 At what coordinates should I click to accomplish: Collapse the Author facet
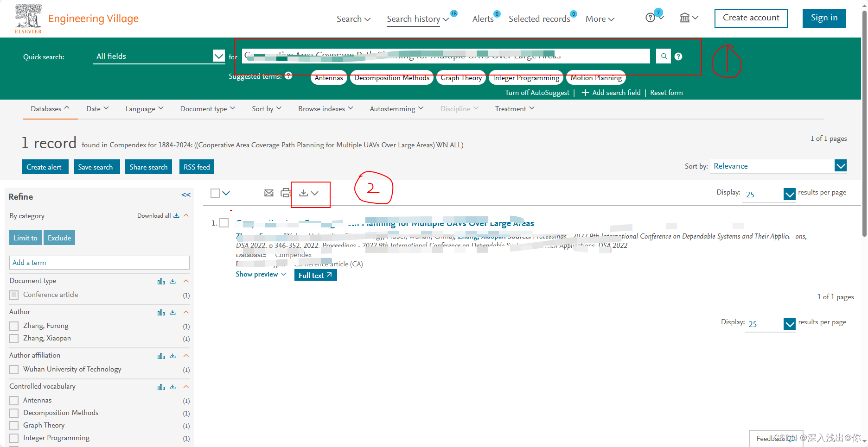[x=186, y=312]
